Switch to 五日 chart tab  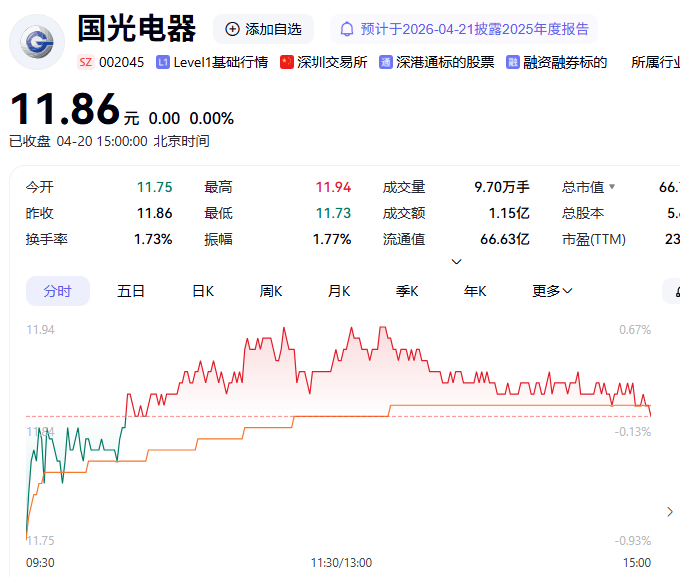[x=131, y=291]
